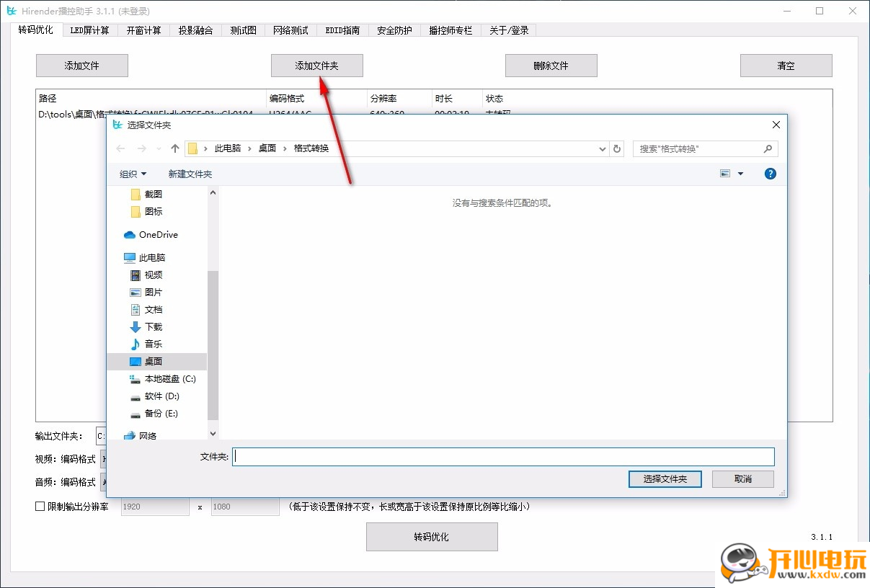Image resolution: width=870 pixels, height=588 pixels.
Task: Switch to the 播控师专栏 tab
Action: (x=450, y=30)
